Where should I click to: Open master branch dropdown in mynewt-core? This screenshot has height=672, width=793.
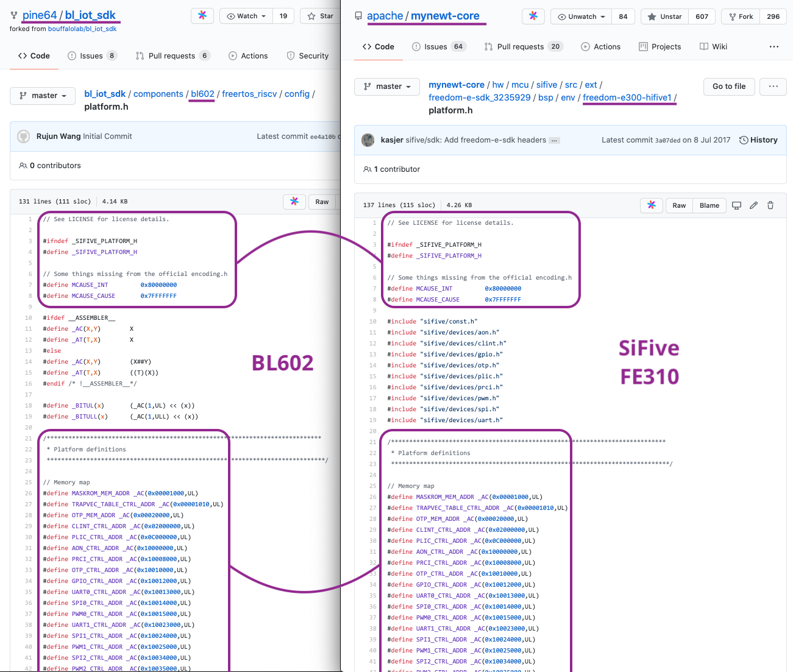[387, 87]
